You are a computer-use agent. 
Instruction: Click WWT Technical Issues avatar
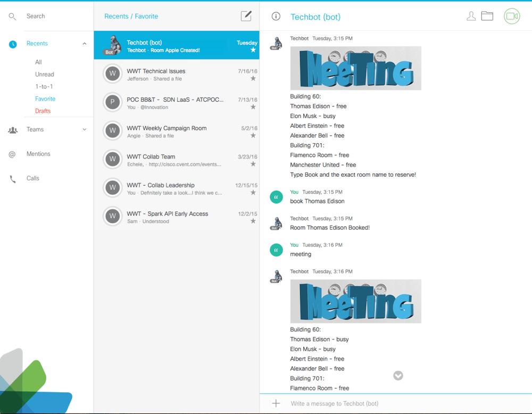point(112,73)
